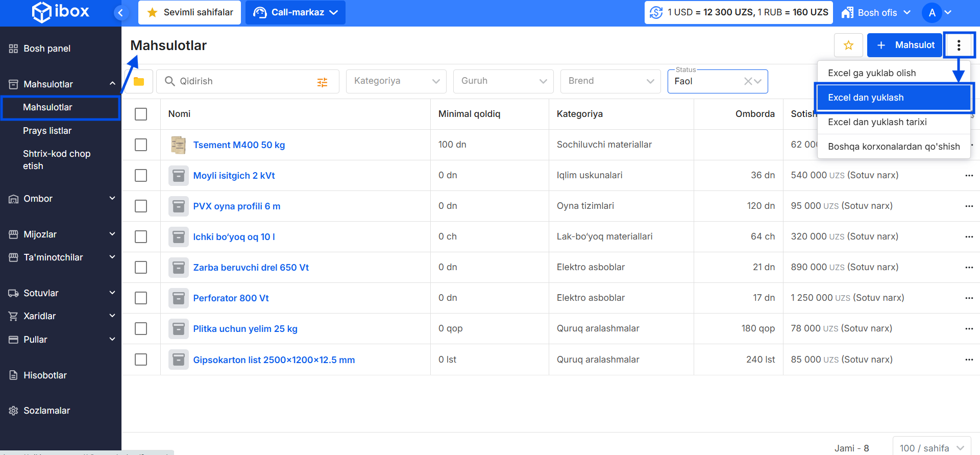
Task: Clear the Faol status filter
Action: [x=748, y=81]
